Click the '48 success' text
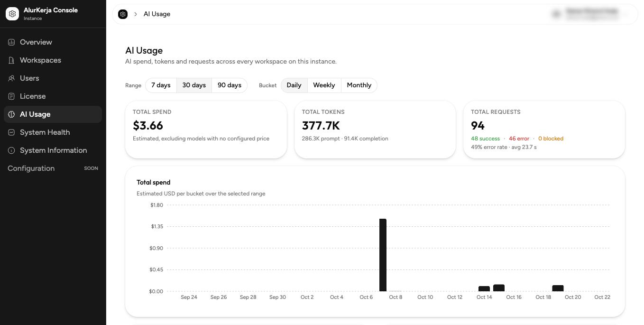The image size is (644, 325). tap(485, 139)
